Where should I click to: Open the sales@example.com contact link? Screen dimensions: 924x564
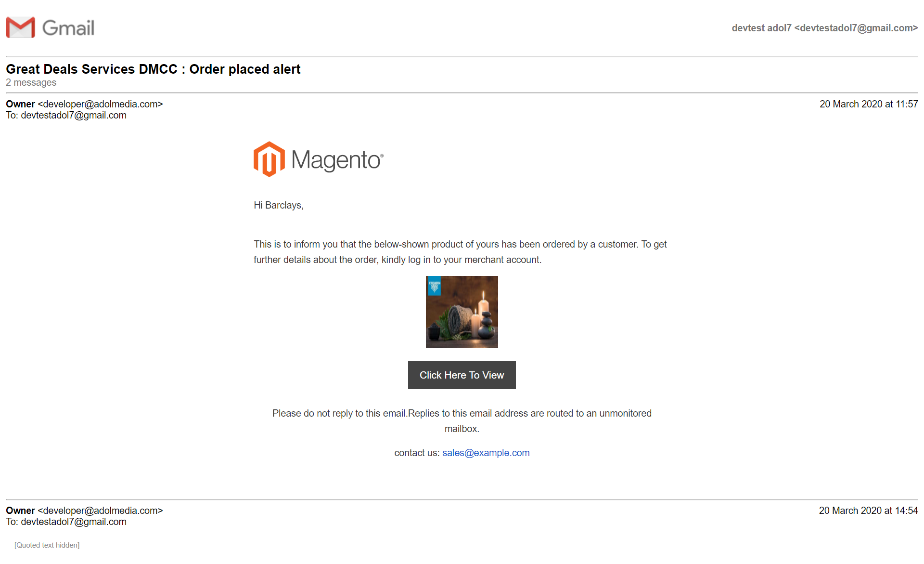486,453
